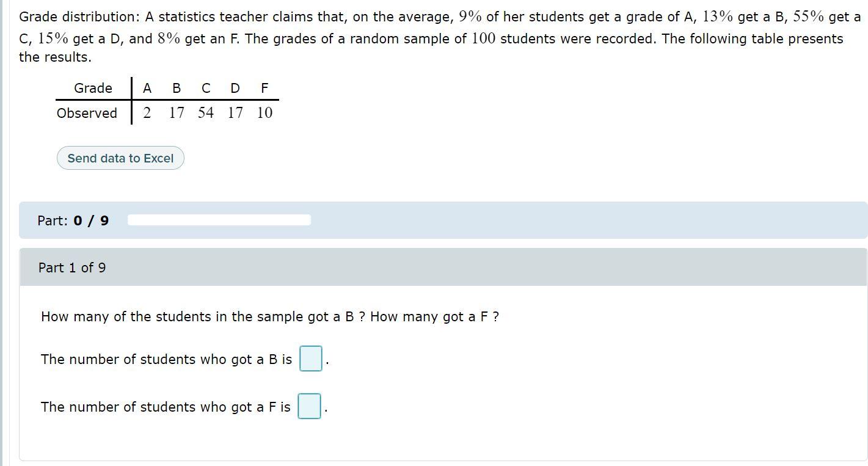Click the observed value 2 under grade A
This screenshot has width=868, height=466.
147,112
